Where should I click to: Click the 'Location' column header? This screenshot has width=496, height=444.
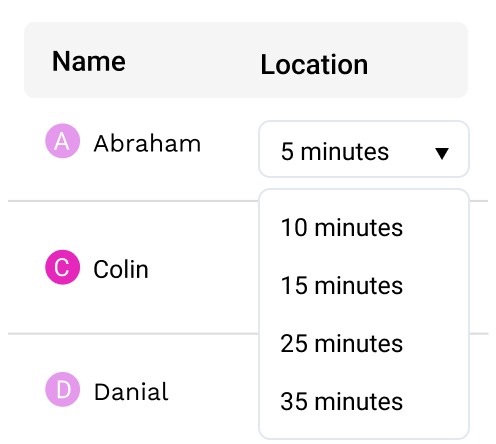pos(314,65)
